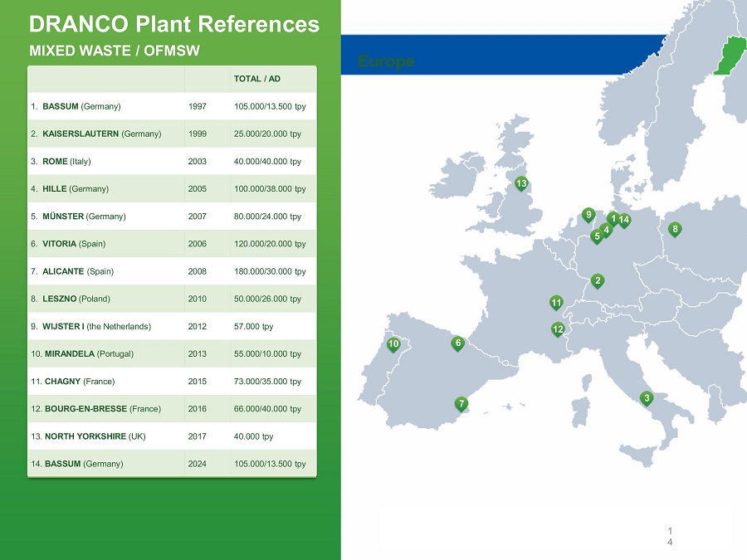Click the '120.000/20.000 tpy' capacity value
Screen dimensions: 747x560
(270, 244)
